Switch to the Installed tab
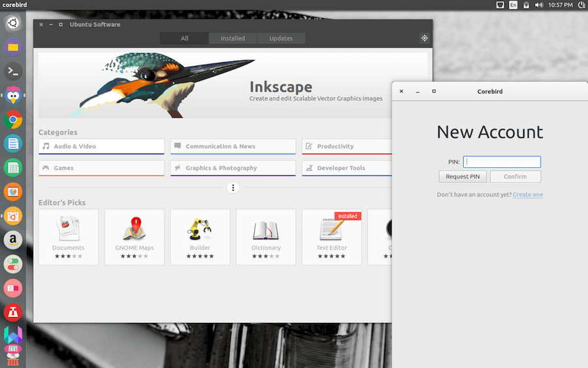588x368 pixels. (x=233, y=39)
